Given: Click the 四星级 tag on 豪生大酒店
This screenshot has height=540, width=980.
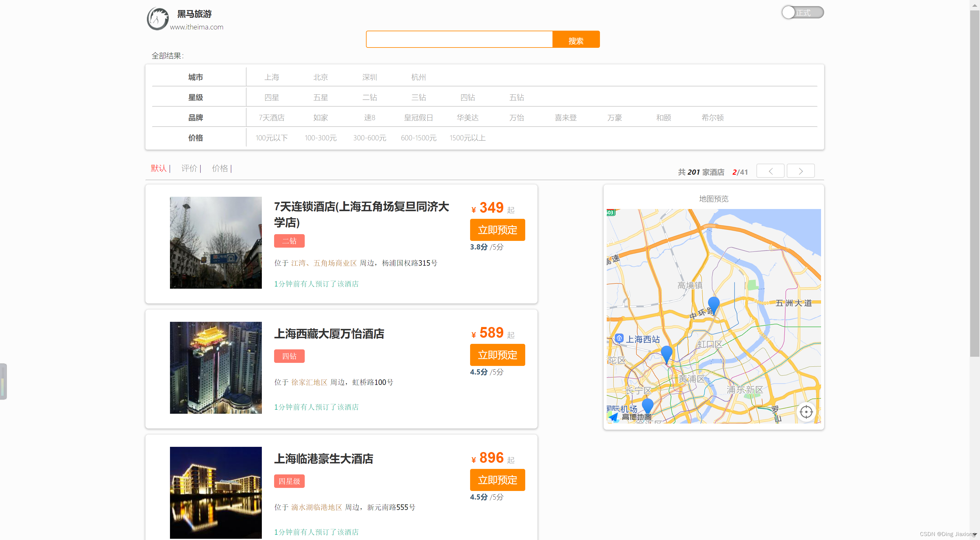Looking at the screenshot, I should (x=289, y=481).
